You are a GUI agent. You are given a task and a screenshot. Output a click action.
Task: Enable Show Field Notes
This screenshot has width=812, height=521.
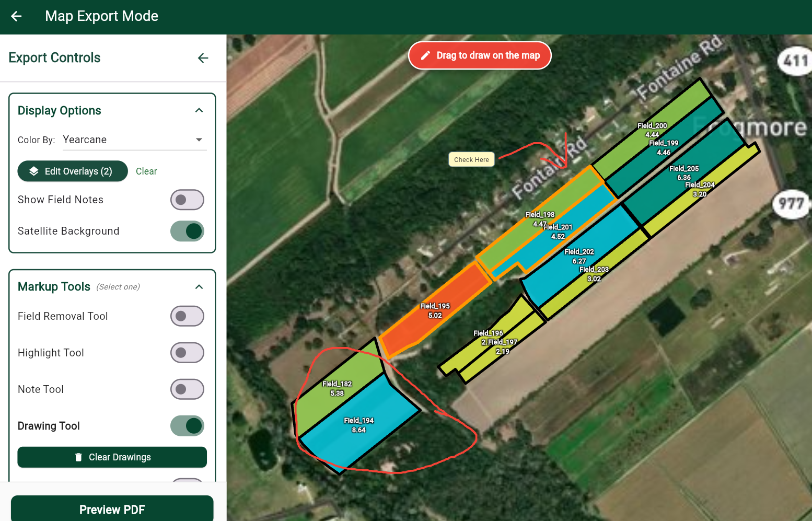tap(187, 200)
